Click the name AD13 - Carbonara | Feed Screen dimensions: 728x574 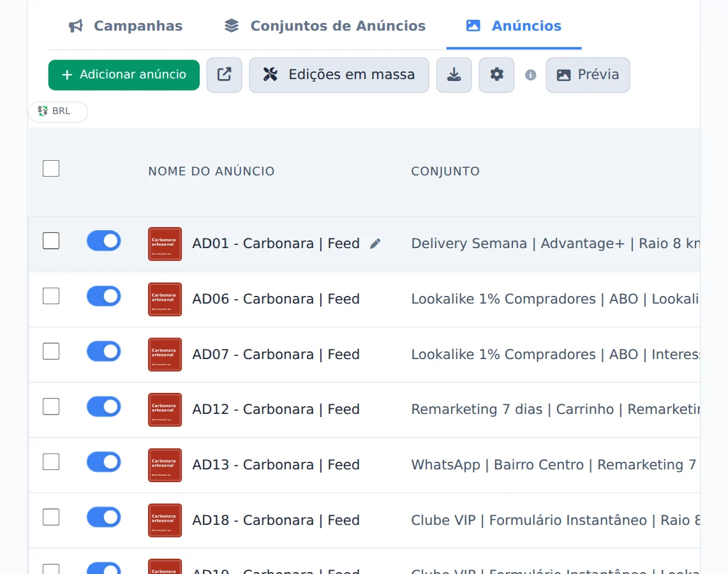[x=276, y=465]
